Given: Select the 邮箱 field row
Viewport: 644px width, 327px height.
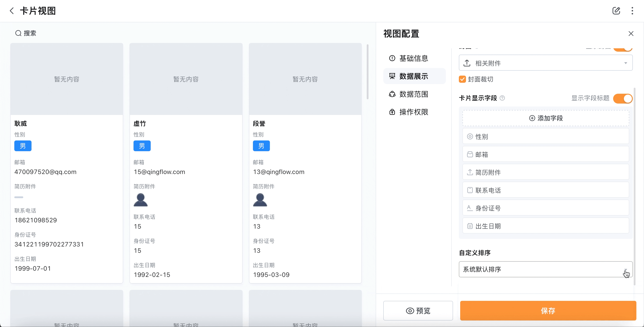Looking at the screenshot, I should [546, 154].
